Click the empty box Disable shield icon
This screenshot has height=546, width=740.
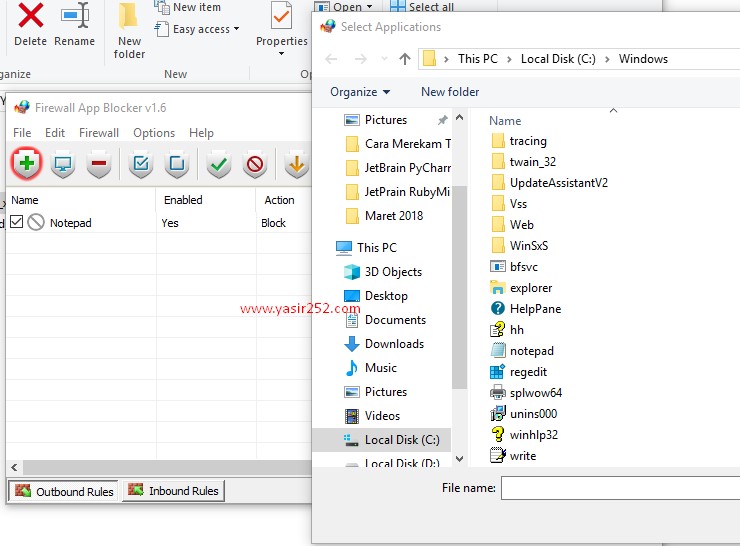pyautogui.click(x=177, y=164)
